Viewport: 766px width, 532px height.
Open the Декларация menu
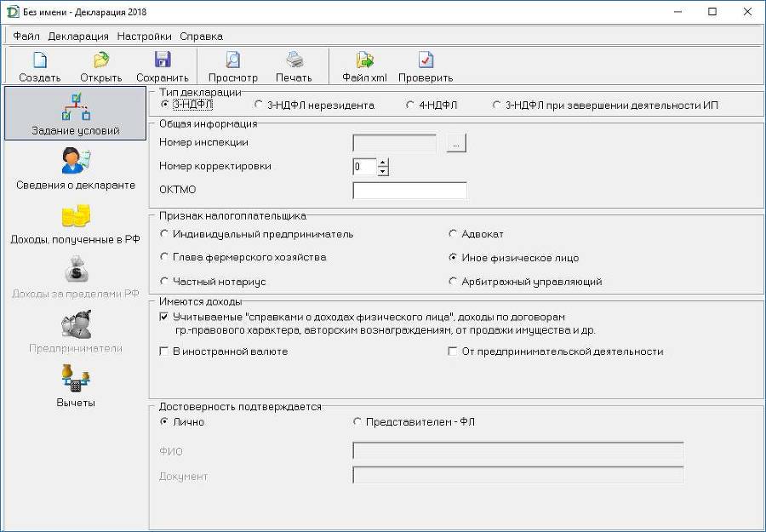point(78,36)
